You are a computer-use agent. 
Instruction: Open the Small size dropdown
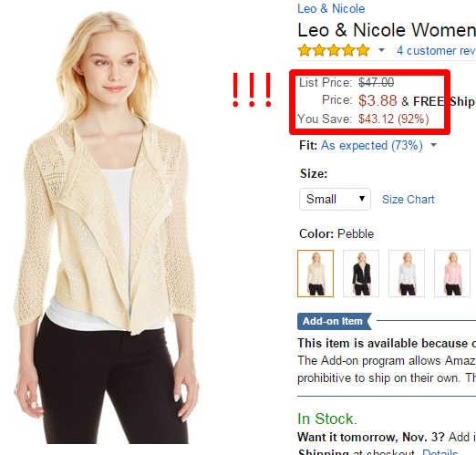(335, 200)
